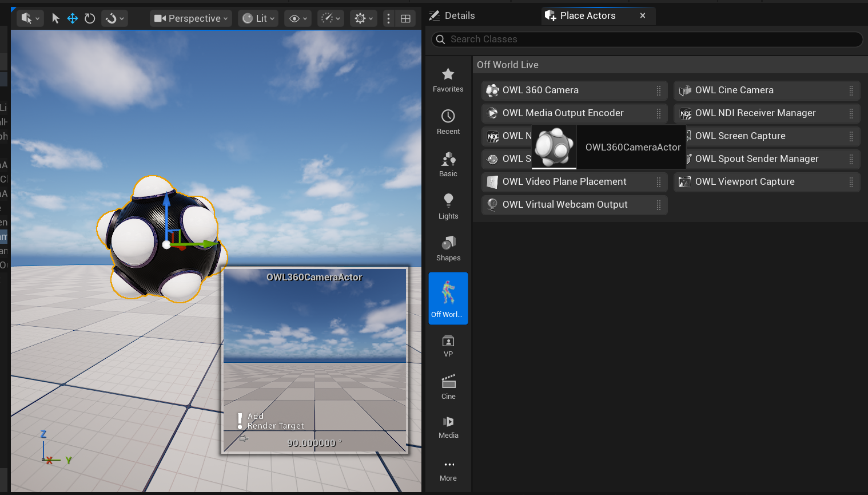
Task: Open the Favorites star category
Action: pos(448,80)
